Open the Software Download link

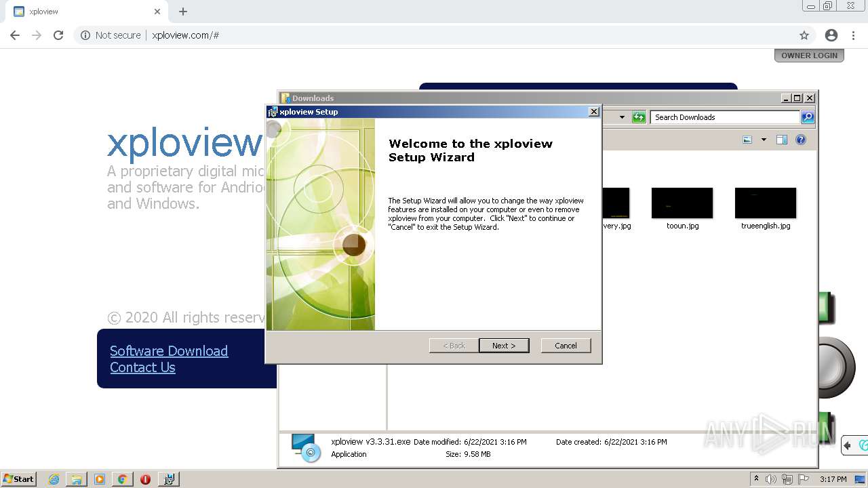click(x=169, y=351)
